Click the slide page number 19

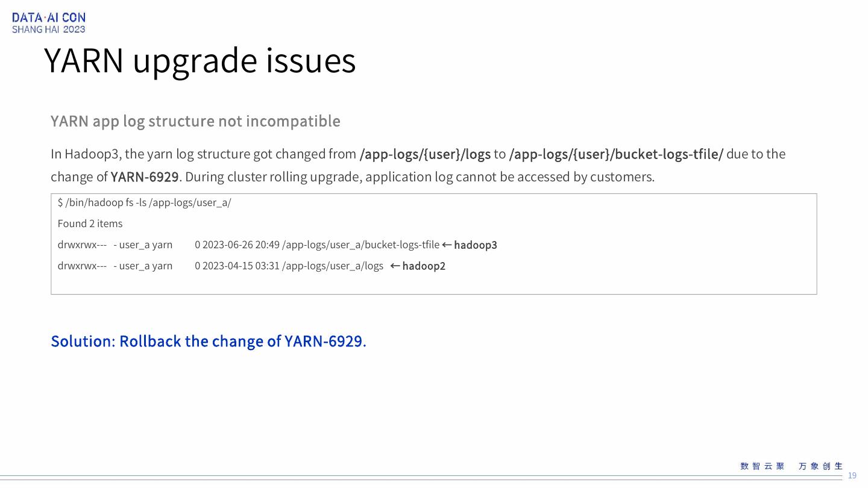852,475
